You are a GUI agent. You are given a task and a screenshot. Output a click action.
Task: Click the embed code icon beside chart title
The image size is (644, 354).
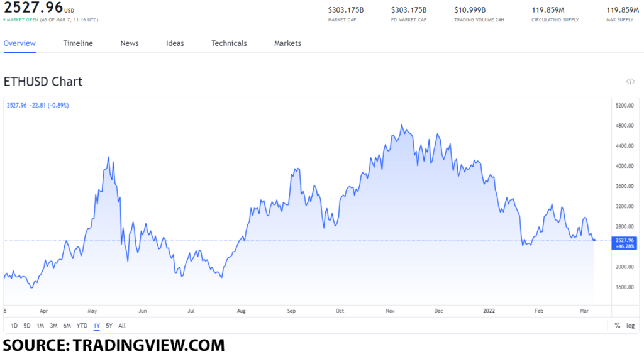coord(630,82)
